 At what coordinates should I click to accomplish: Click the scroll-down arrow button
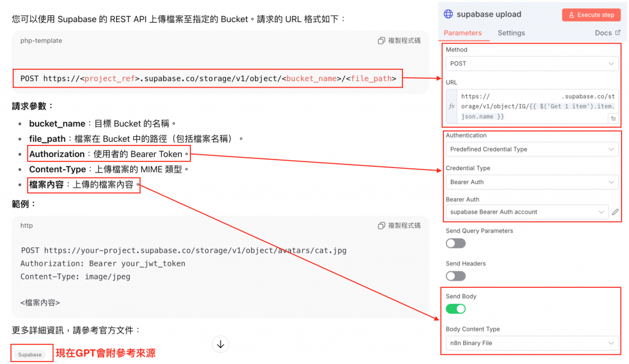[221, 344]
